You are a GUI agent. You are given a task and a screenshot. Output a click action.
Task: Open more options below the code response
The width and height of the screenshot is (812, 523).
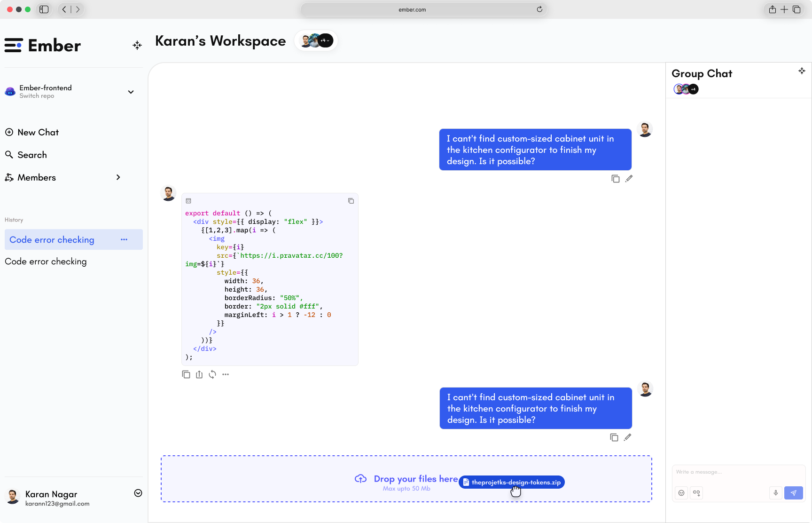click(226, 374)
